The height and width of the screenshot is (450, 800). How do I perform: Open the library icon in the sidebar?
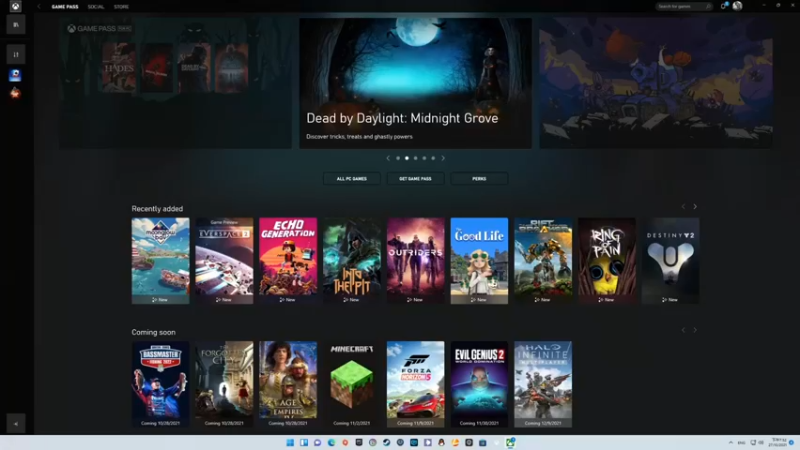[x=16, y=24]
